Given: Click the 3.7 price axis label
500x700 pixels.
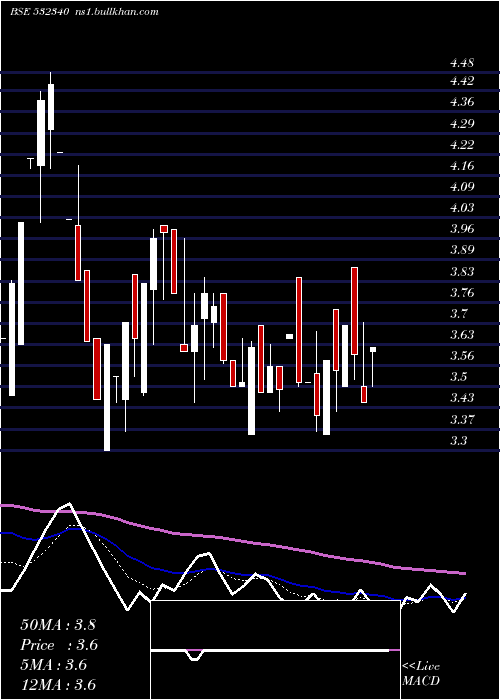Looking at the screenshot, I should coord(458,313).
